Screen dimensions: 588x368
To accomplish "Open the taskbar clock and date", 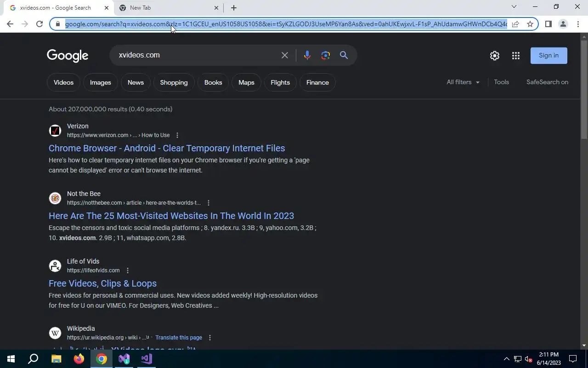I will click(x=549, y=359).
